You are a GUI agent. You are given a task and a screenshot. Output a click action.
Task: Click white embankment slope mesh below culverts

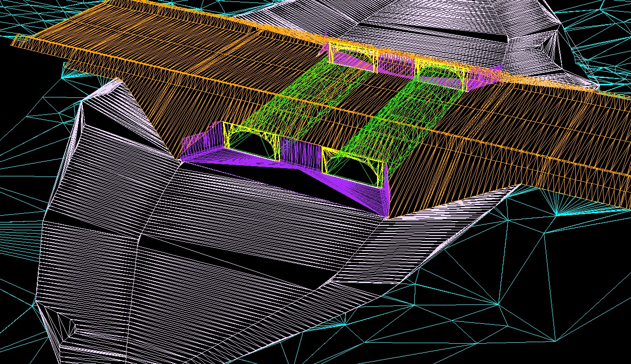click(x=218, y=252)
